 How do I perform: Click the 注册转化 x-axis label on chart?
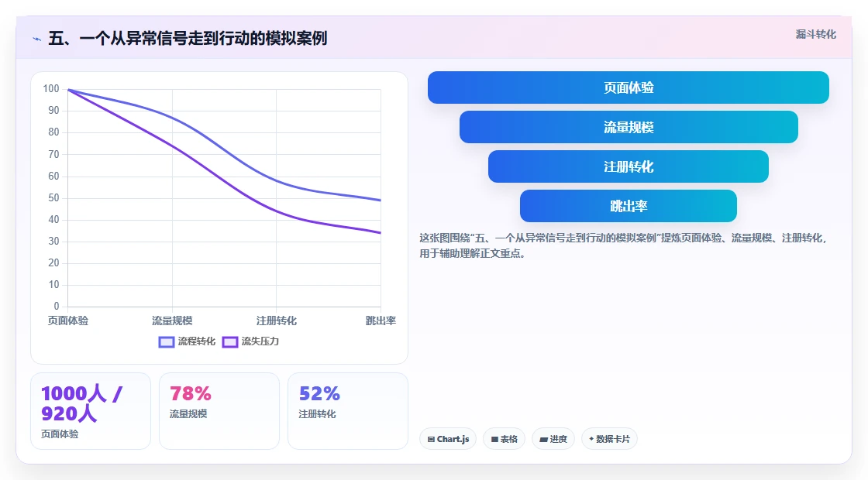click(x=276, y=321)
